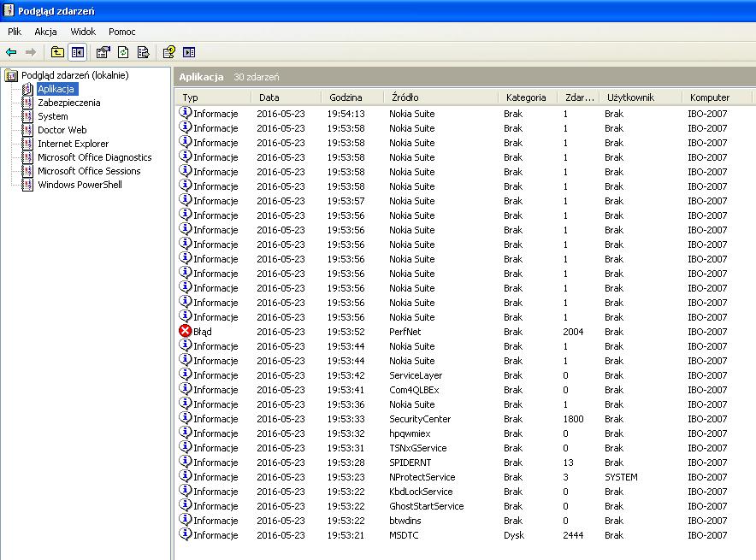The image size is (756, 560).
Task: Click the up one level folder icon
Action: [57, 52]
